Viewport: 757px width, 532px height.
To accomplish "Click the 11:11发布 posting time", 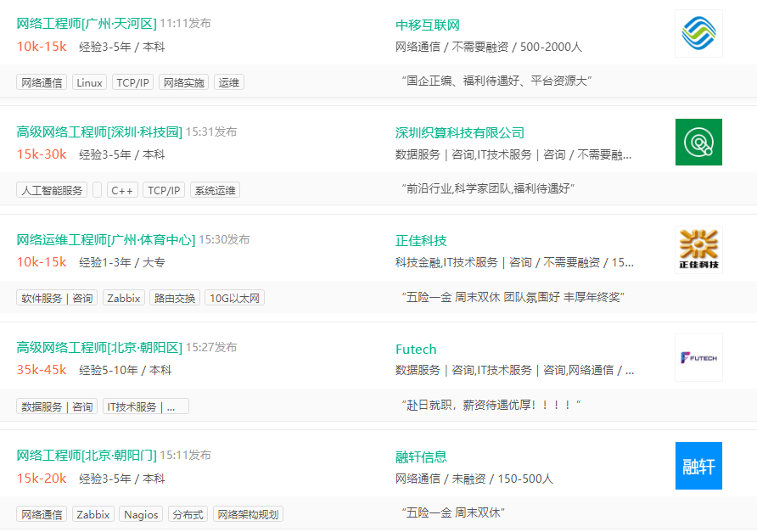I will point(185,23).
